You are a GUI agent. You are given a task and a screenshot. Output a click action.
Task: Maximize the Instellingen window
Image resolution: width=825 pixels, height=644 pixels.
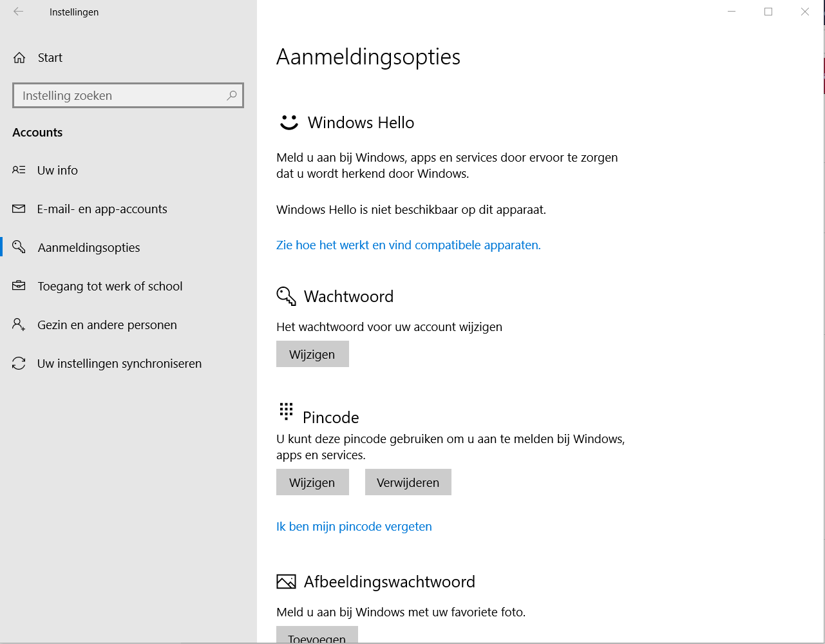click(768, 12)
